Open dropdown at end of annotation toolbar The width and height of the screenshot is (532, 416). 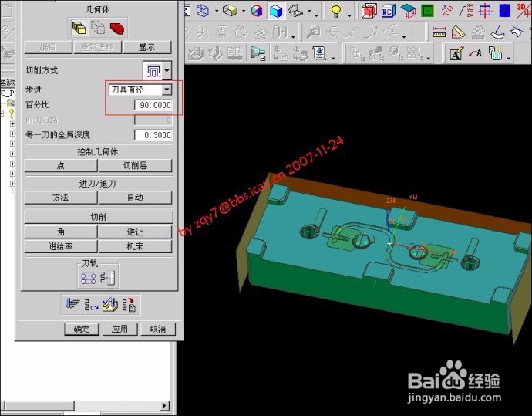(x=508, y=57)
